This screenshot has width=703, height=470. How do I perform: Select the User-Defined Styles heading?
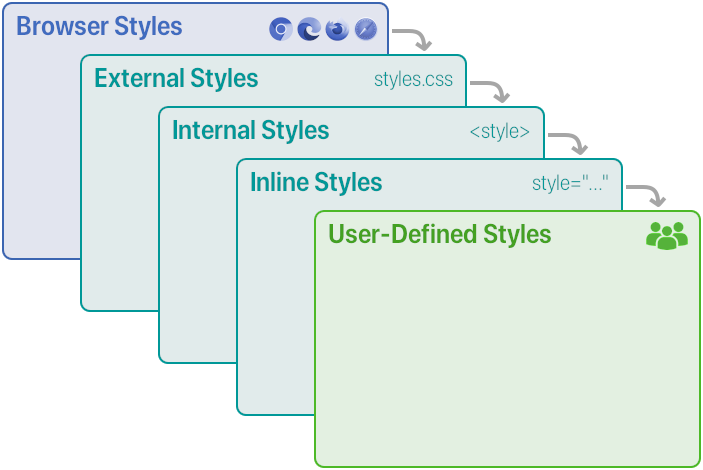[439, 235]
